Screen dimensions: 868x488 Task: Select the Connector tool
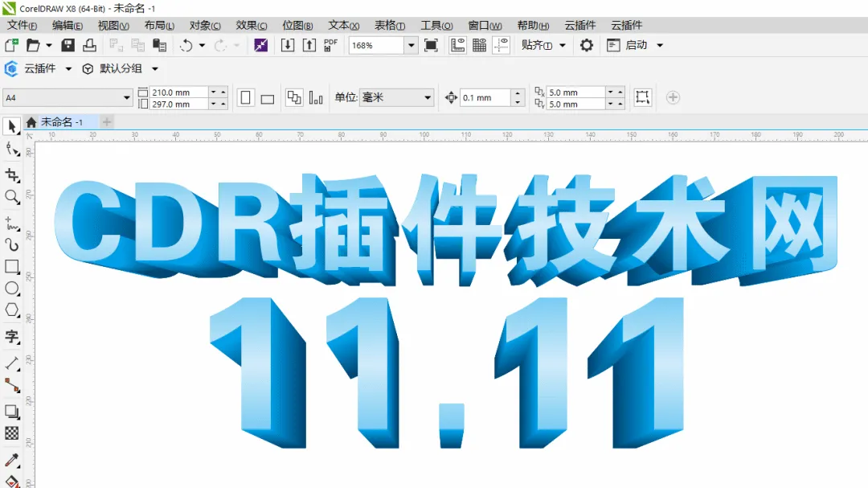[x=11, y=385]
